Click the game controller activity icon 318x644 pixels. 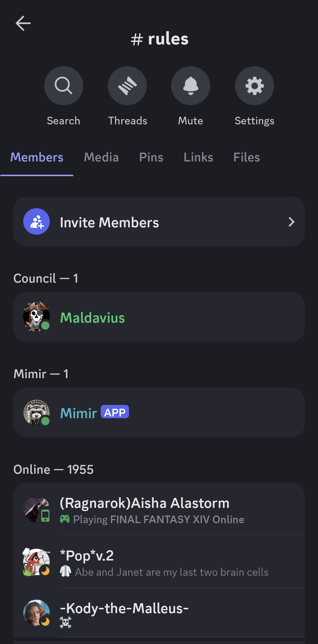pos(65,519)
